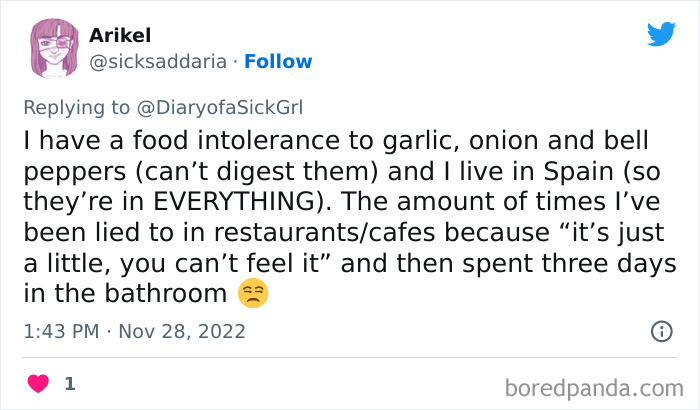
Task: Click the like count number 1
Action: 68,383
